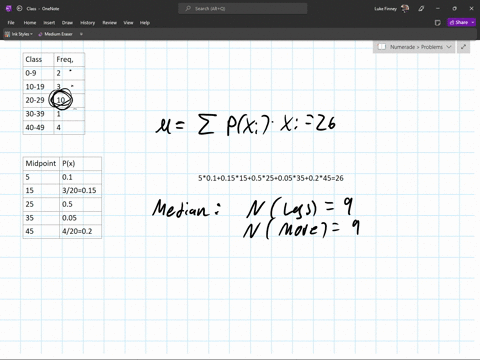Viewport: 480px width, 360px height.
Task: Restore down the OneNote window
Action: point(454,9)
